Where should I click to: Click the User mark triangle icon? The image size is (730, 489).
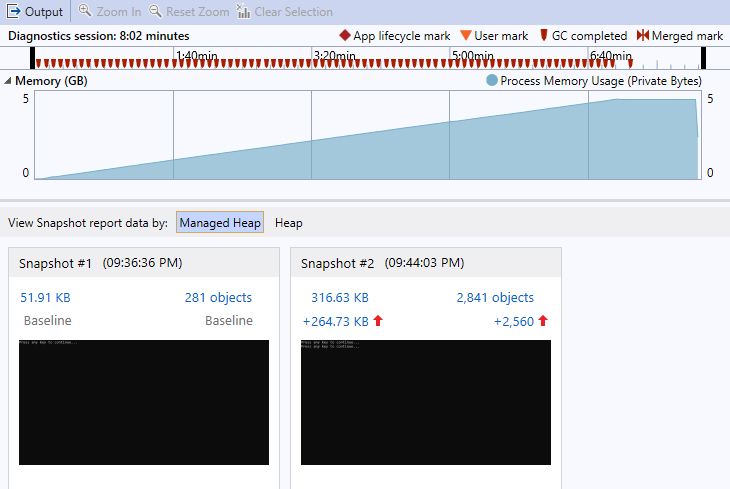[x=466, y=35]
